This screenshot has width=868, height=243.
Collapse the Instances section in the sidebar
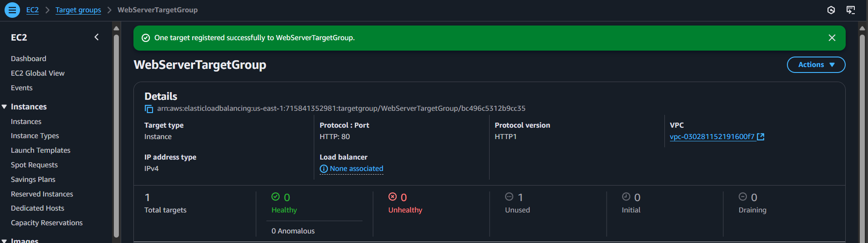point(5,107)
